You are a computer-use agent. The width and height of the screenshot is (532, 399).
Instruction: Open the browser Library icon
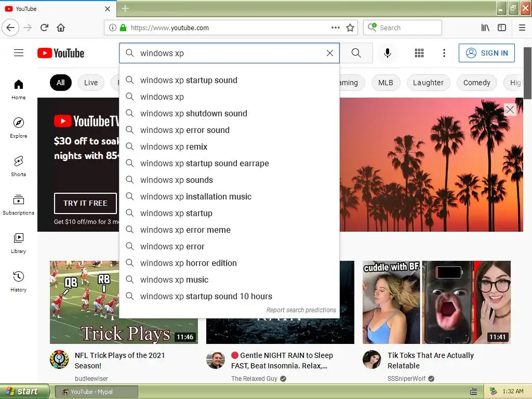[x=485, y=28]
